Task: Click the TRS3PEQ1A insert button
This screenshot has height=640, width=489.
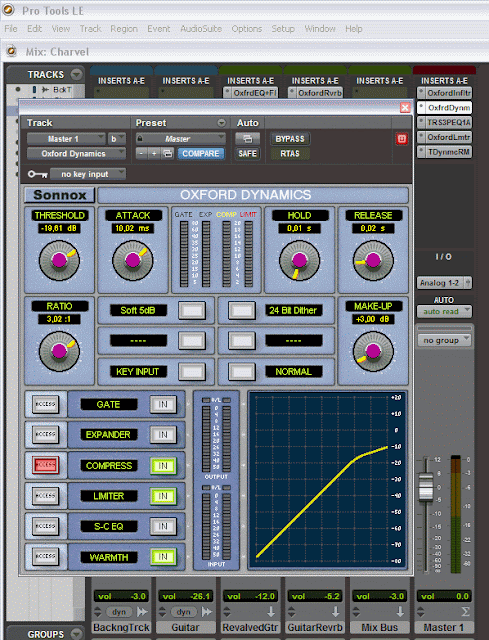Action: point(444,122)
